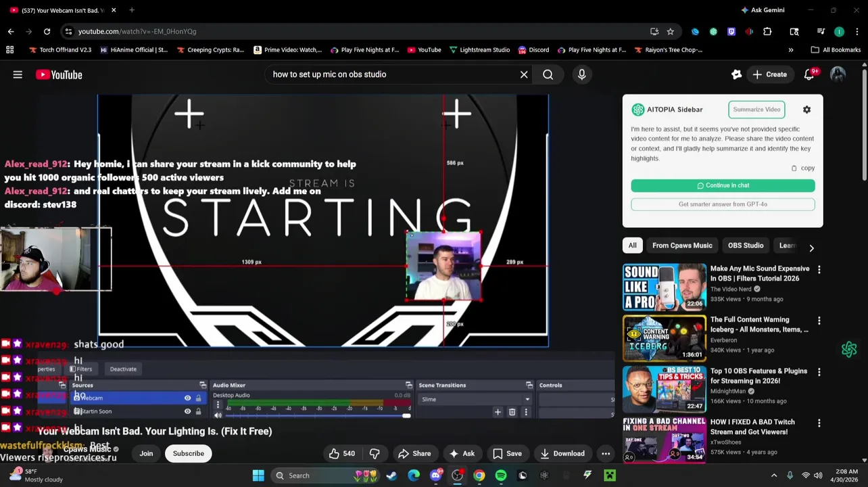This screenshot has height=487, width=868.
Task: Open the All Bookmarks folder
Action: 836,49
